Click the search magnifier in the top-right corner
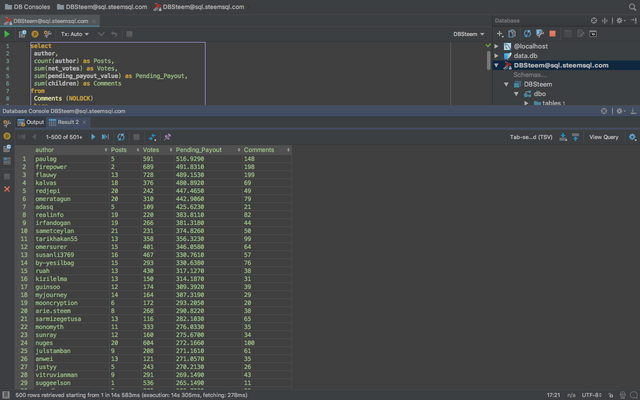This screenshot has width=640, height=400. coord(632,7)
